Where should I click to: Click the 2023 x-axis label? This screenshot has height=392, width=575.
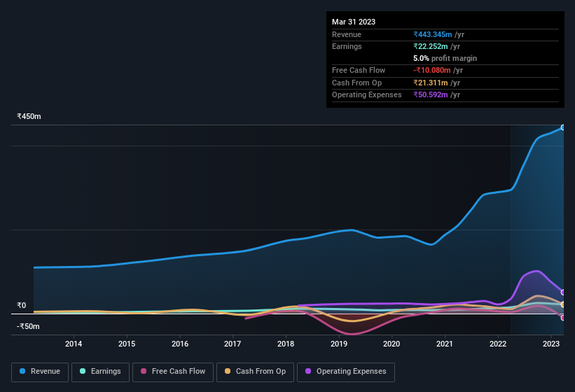[551, 344]
